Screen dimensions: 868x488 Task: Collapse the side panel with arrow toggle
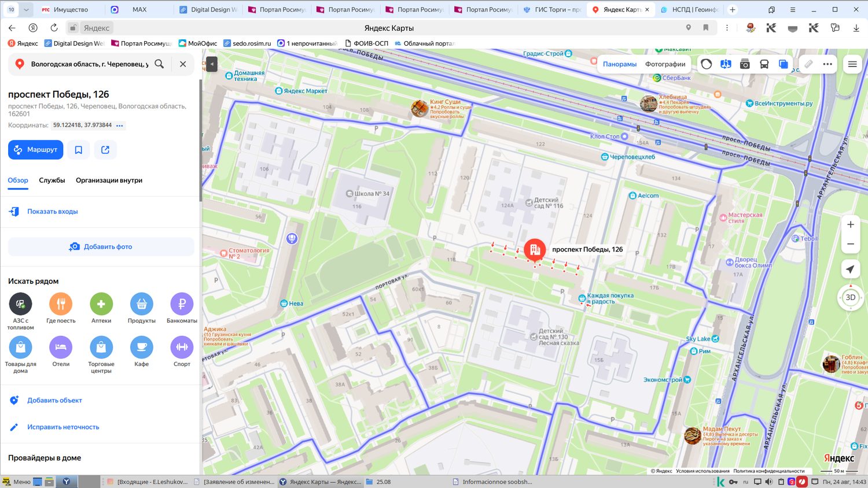click(212, 64)
